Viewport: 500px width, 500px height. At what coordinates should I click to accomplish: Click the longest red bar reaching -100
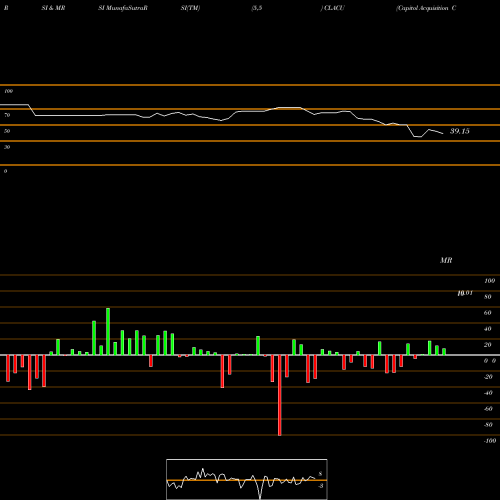pos(280,395)
